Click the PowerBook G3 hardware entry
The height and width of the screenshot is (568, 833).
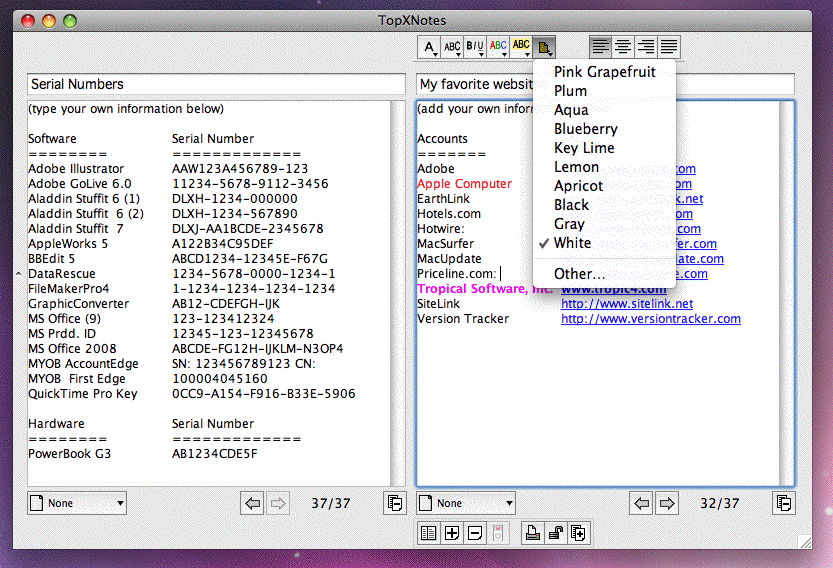(70, 454)
